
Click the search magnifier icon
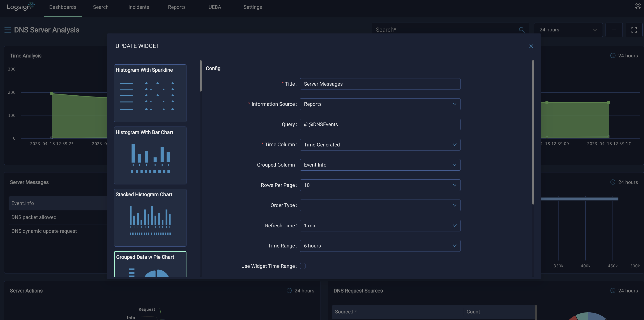pos(522,30)
